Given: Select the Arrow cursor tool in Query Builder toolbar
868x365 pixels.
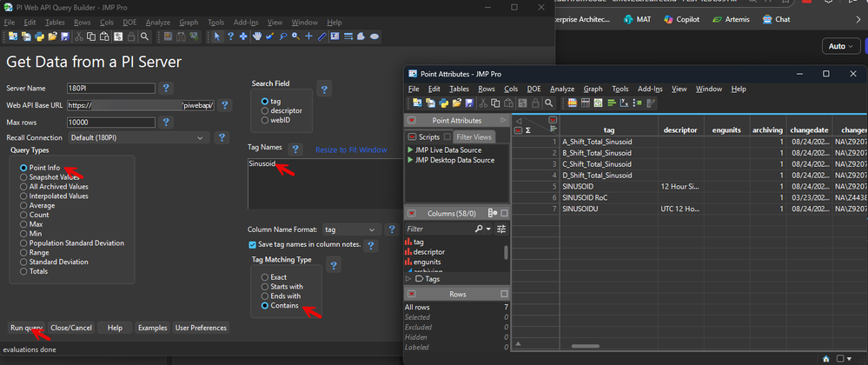Looking at the screenshot, I should point(217,36).
